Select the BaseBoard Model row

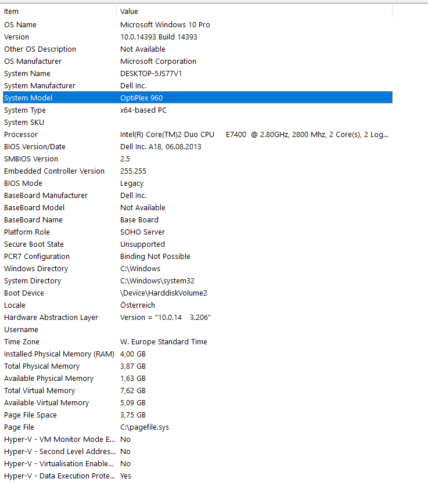point(197,208)
